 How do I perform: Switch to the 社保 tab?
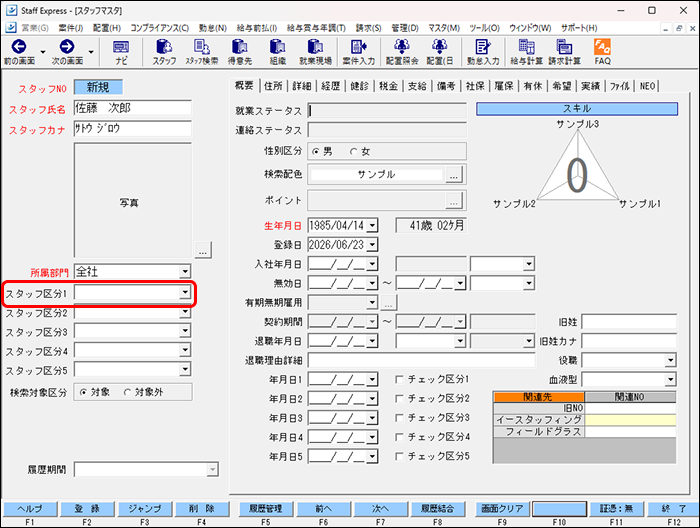475,86
